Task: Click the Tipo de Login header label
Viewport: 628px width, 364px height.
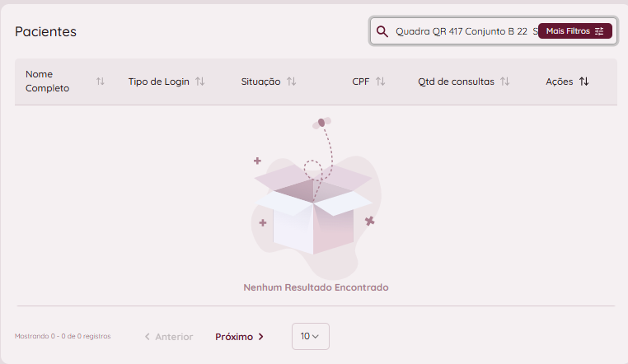Action: (159, 82)
